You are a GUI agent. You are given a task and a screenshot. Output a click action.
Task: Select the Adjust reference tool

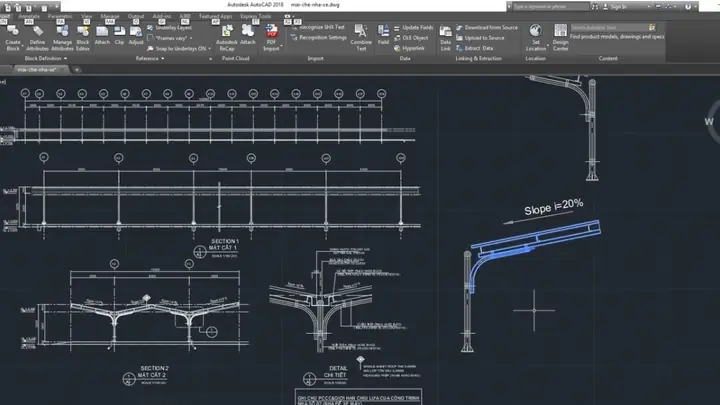coord(136,36)
